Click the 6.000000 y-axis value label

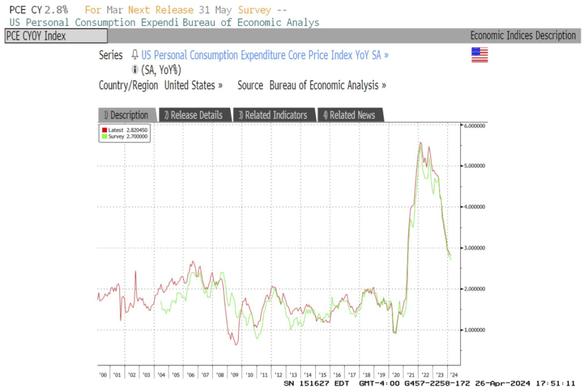[x=473, y=125]
